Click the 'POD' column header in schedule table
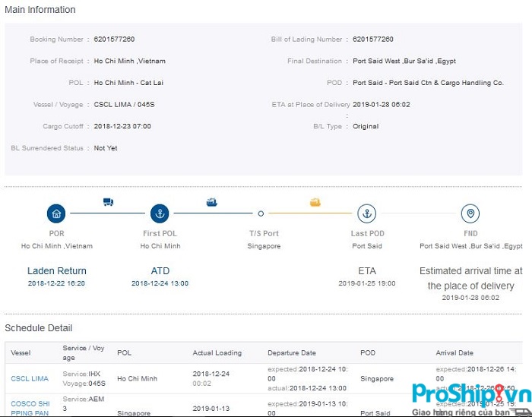The image size is (532, 417). 368,352
